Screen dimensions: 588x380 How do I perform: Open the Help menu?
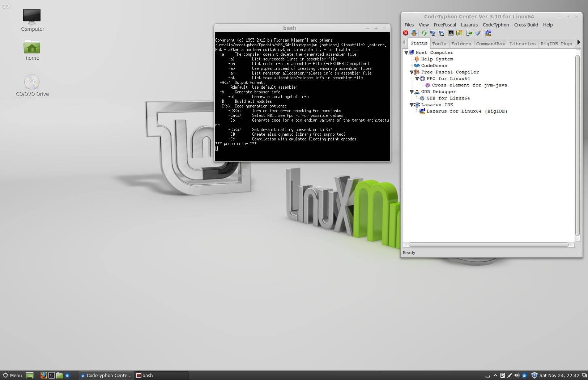tap(547, 25)
